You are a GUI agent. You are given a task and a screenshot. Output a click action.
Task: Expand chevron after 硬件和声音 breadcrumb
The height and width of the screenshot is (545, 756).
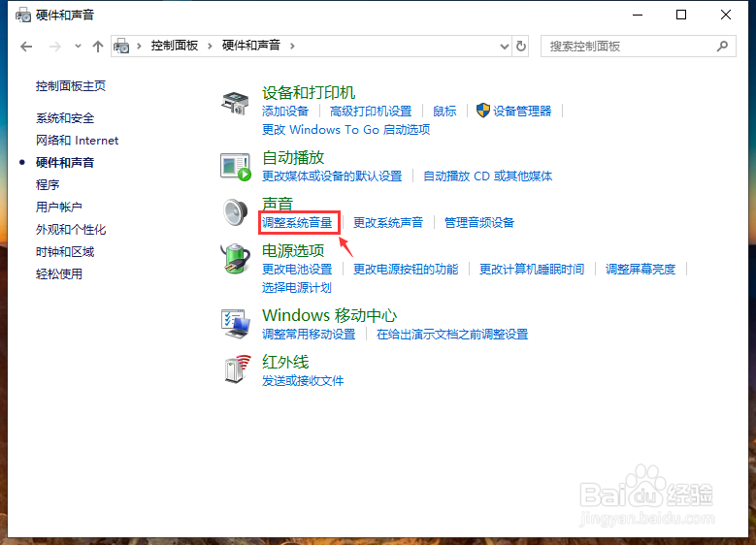pyautogui.click(x=292, y=47)
